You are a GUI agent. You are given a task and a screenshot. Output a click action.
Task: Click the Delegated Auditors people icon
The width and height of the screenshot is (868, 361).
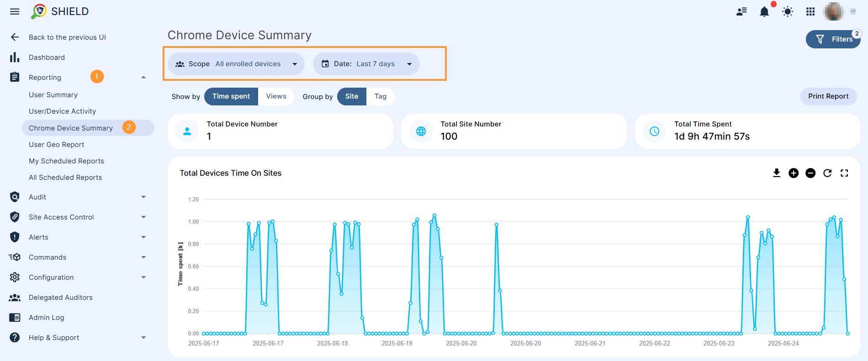[15, 297]
